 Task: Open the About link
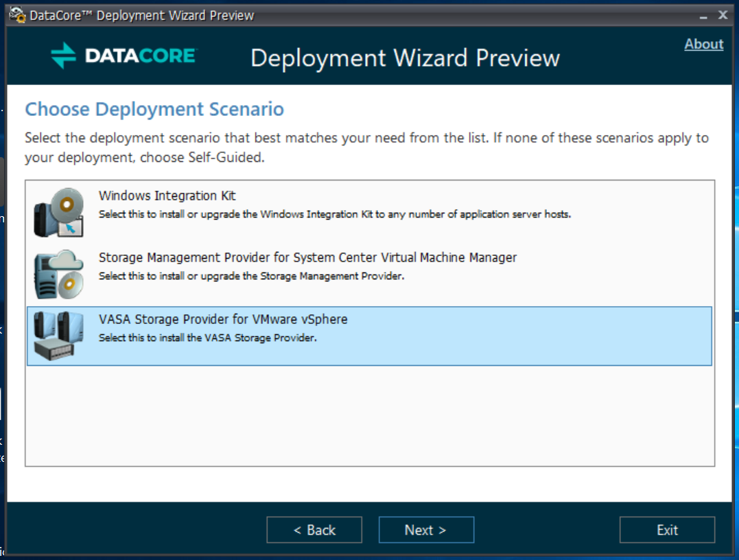[703, 44]
